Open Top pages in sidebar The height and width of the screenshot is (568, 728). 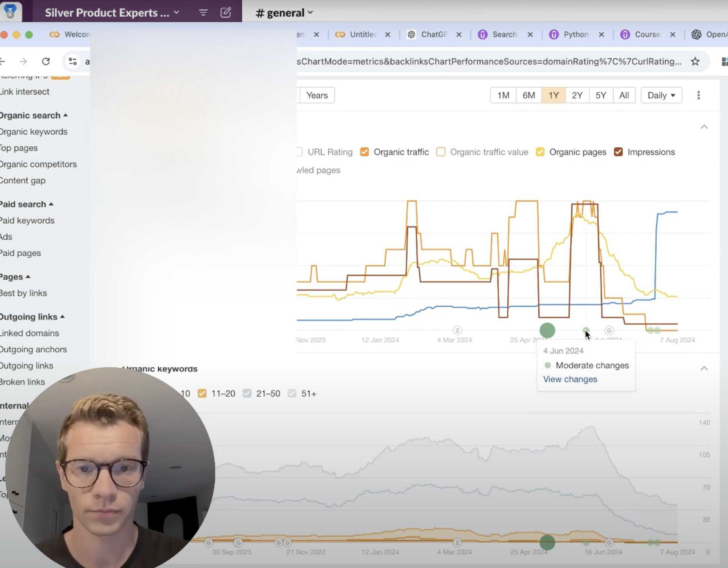[19, 148]
